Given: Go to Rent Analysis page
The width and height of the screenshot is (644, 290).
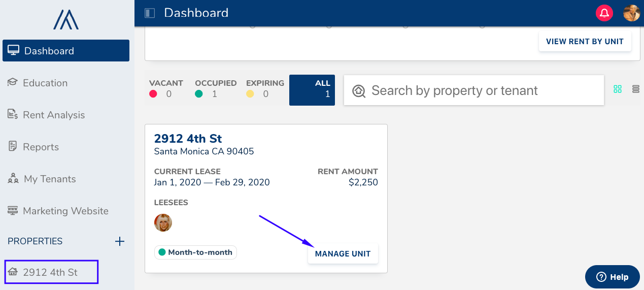Looking at the screenshot, I should click(x=54, y=115).
